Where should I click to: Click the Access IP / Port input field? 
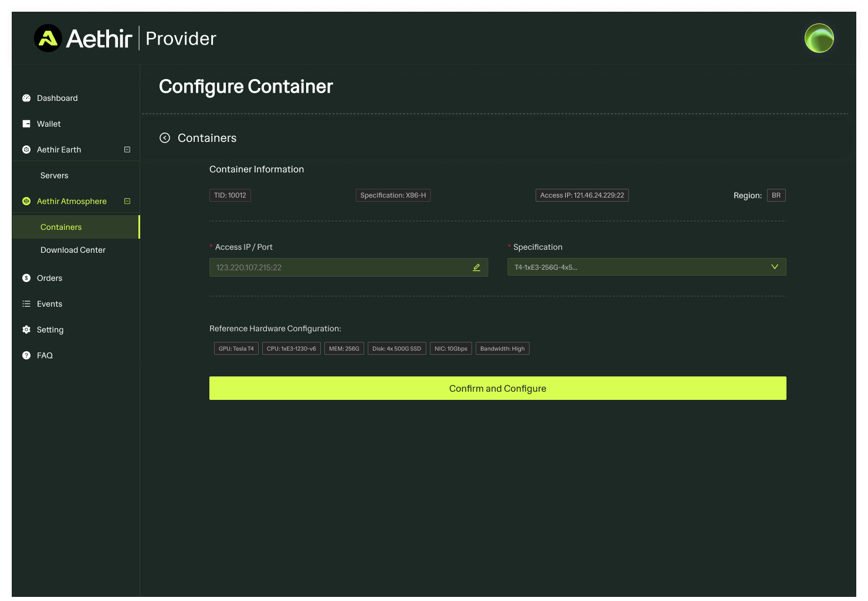pos(340,267)
